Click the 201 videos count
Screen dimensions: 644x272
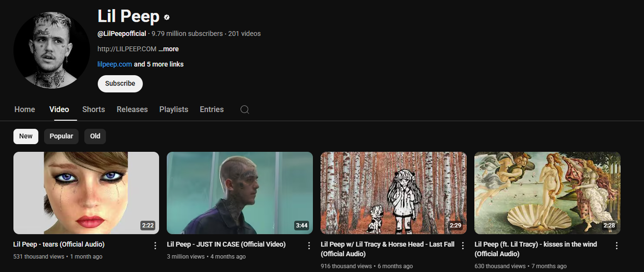[x=244, y=34]
